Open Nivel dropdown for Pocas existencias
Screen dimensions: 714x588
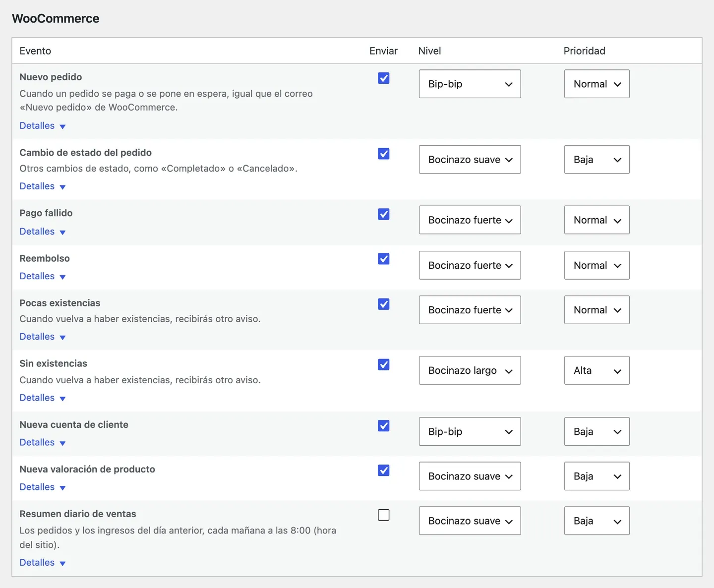tap(470, 310)
